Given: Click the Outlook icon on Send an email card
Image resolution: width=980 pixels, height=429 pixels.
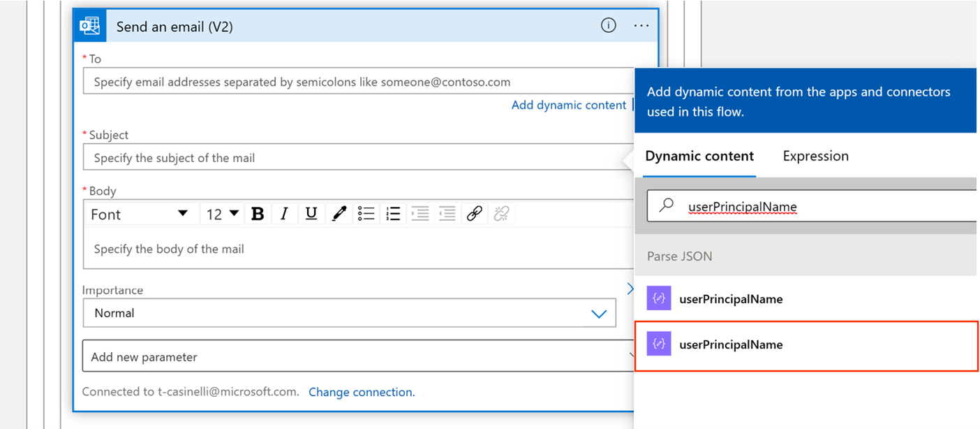Looking at the screenshot, I should point(90,27).
